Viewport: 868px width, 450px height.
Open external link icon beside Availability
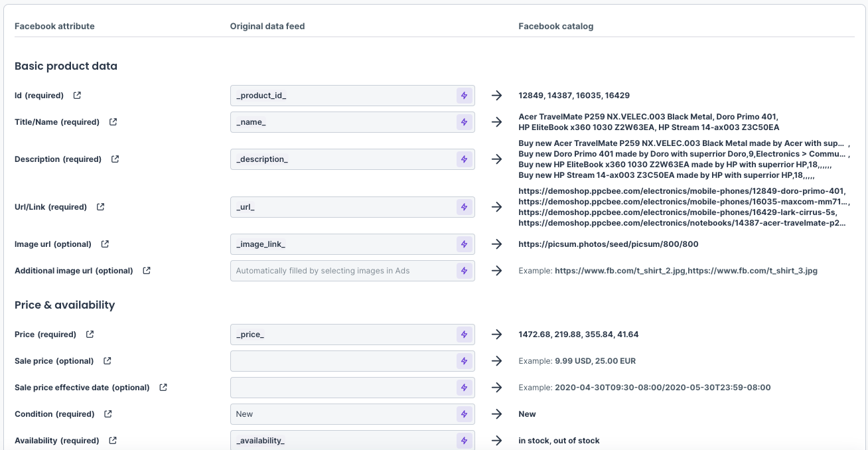(113, 441)
